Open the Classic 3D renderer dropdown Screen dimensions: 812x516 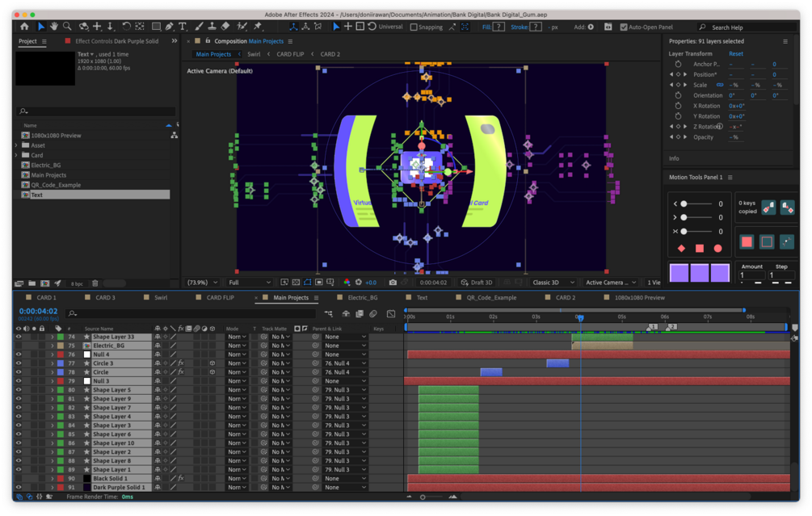553,283
